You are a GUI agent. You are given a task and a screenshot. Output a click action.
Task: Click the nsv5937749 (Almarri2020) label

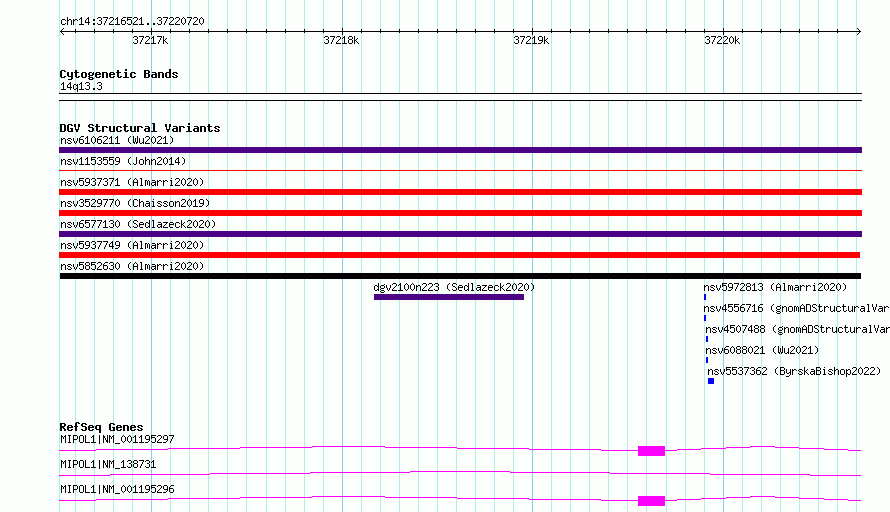(132, 245)
